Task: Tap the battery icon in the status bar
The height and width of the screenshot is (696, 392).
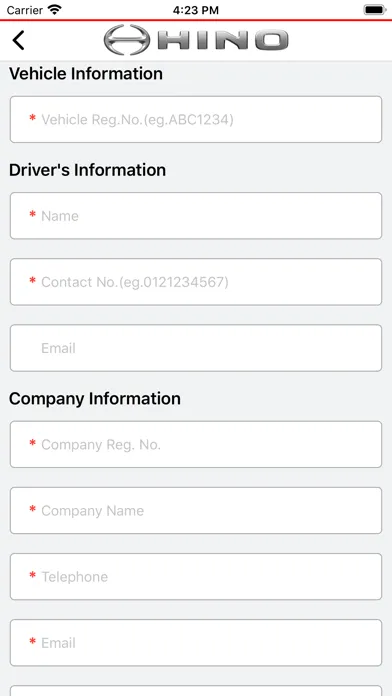Action: click(375, 10)
